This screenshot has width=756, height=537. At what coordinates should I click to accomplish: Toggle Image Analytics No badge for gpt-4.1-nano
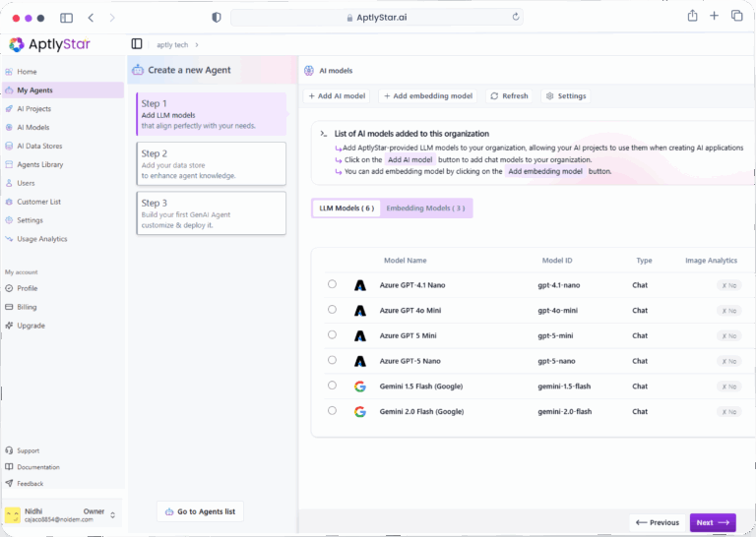729,285
